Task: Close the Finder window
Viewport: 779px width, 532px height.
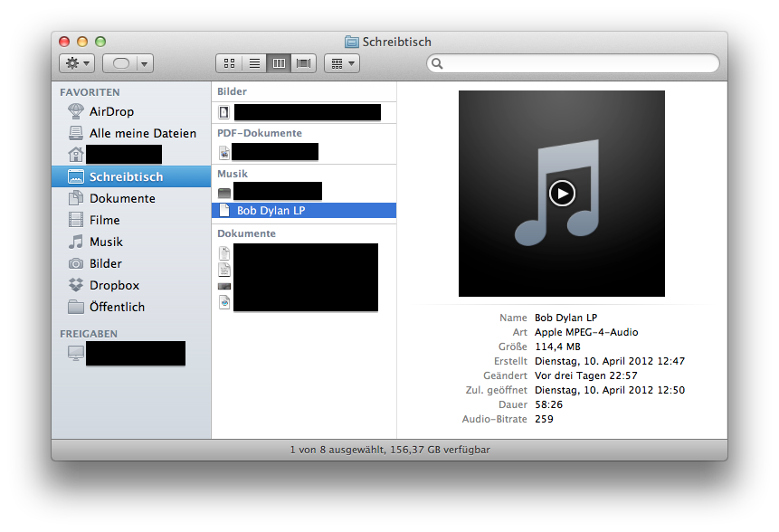Action: click(64, 42)
